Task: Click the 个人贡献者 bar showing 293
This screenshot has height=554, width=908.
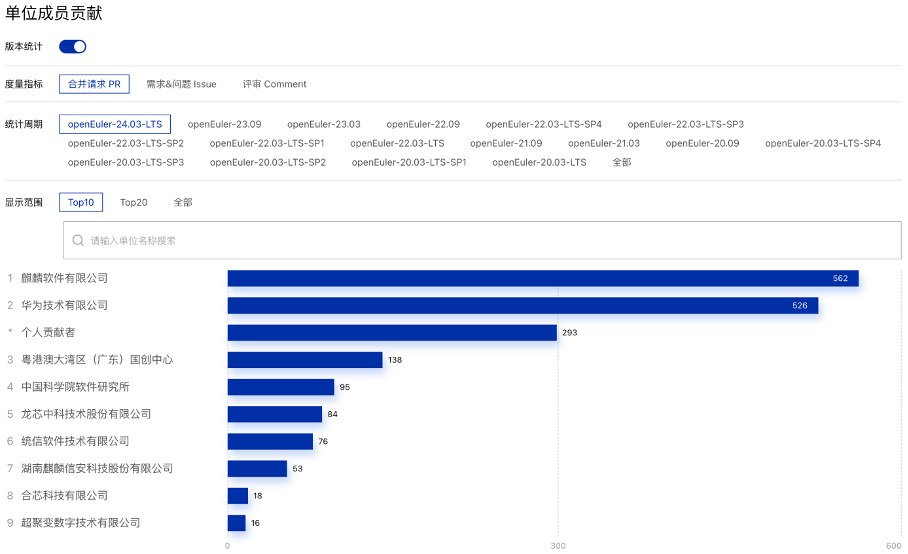Action: point(392,332)
